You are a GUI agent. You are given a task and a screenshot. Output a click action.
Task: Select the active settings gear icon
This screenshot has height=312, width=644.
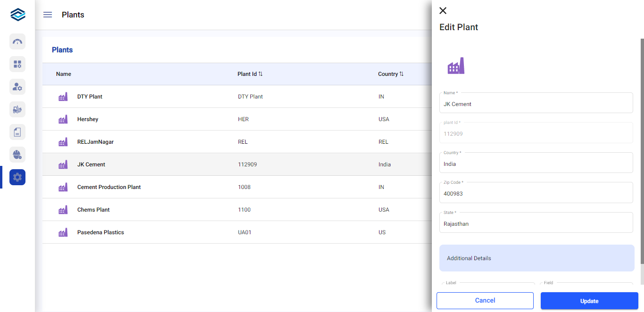point(17,177)
